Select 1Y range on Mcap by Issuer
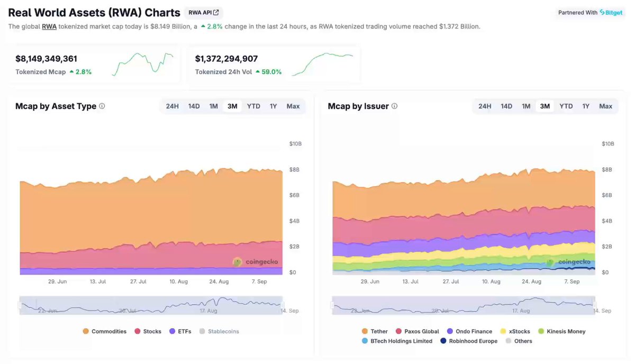This screenshot has height=364, width=635. (586, 106)
